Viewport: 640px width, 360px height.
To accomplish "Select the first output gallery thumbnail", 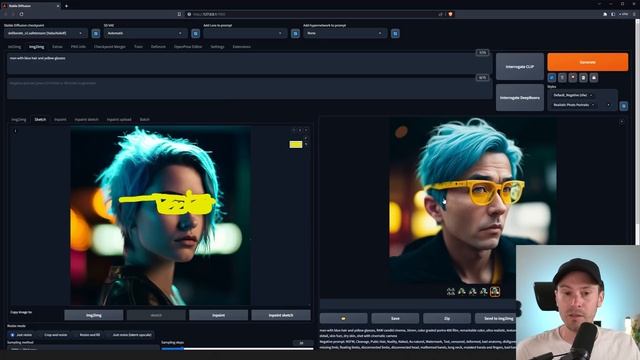I will click(x=451, y=291).
